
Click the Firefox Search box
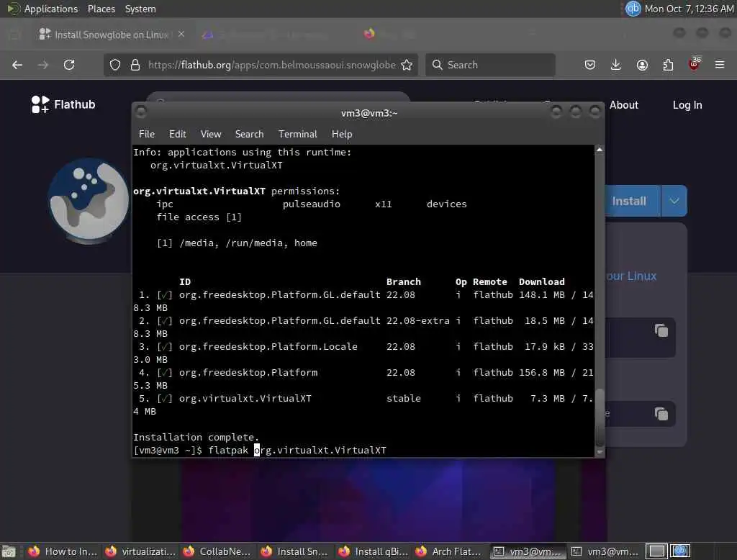pyautogui.click(x=490, y=65)
